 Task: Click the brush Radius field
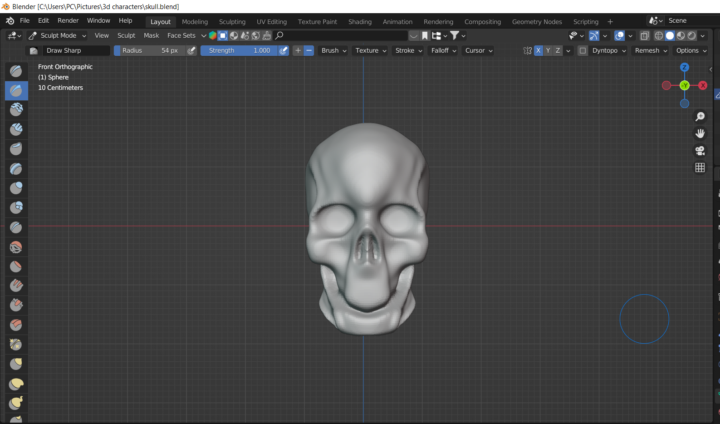pos(149,50)
